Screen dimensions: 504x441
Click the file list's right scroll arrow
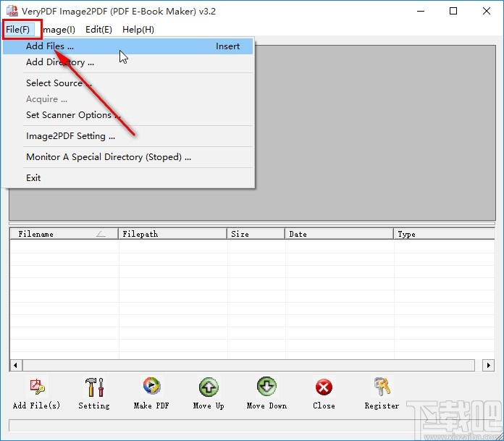[x=489, y=365]
